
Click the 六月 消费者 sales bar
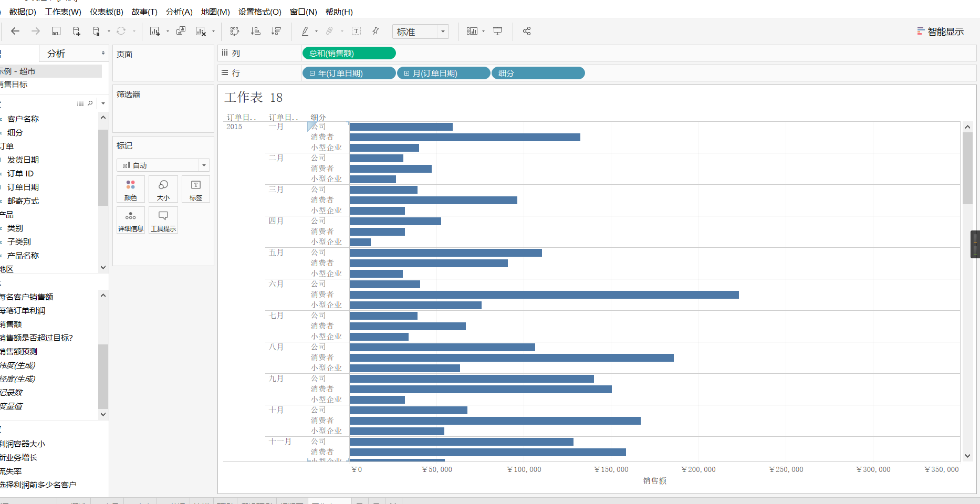[x=544, y=295]
